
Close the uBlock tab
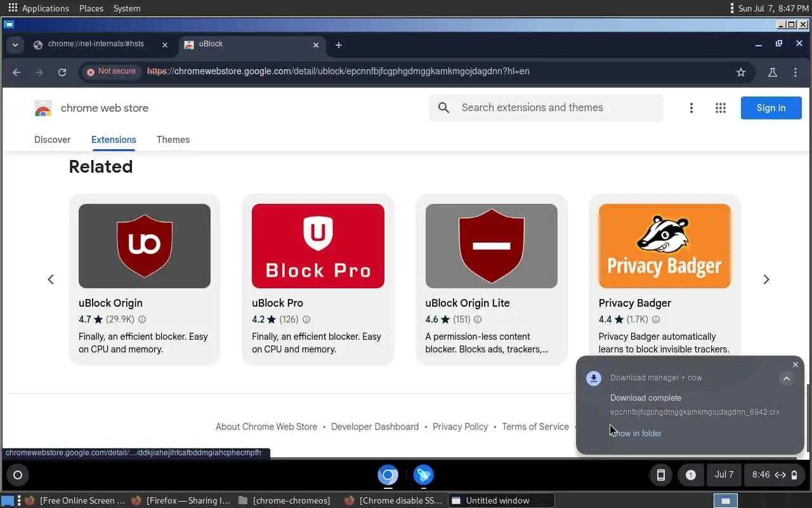point(316,45)
